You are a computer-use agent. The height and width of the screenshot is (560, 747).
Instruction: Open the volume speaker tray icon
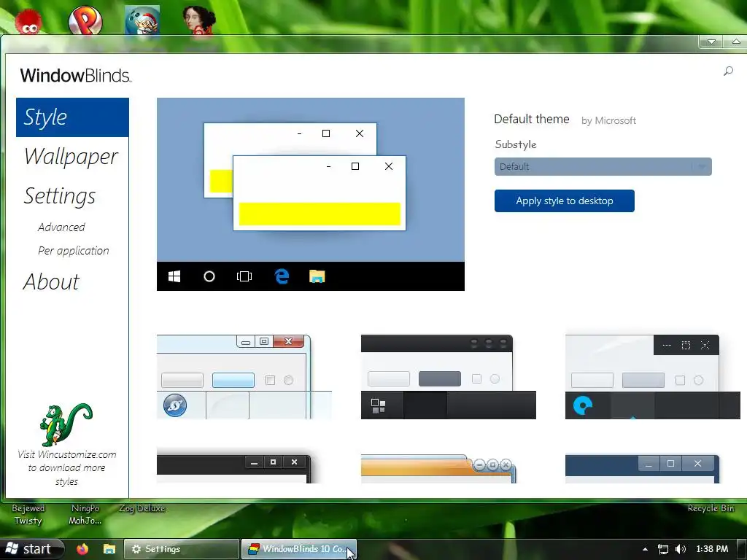(x=681, y=549)
